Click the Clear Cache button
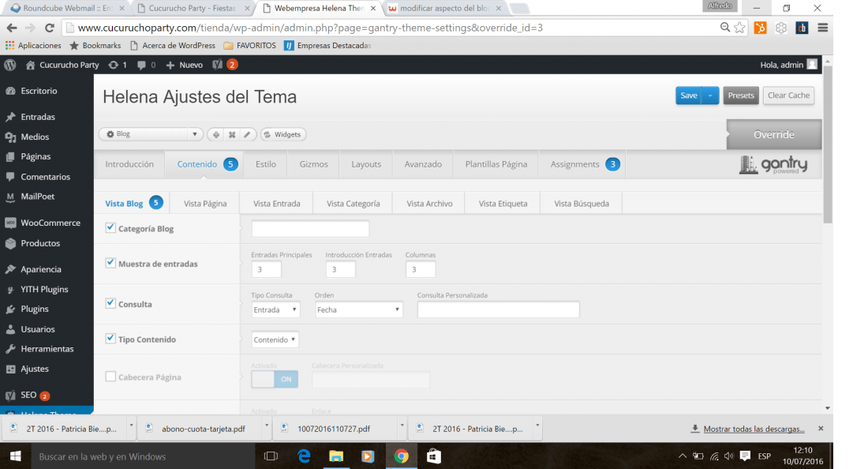Image resolution: width=868 pixels, height=469 pixels. pyautogui.click(x=788, y=96)
